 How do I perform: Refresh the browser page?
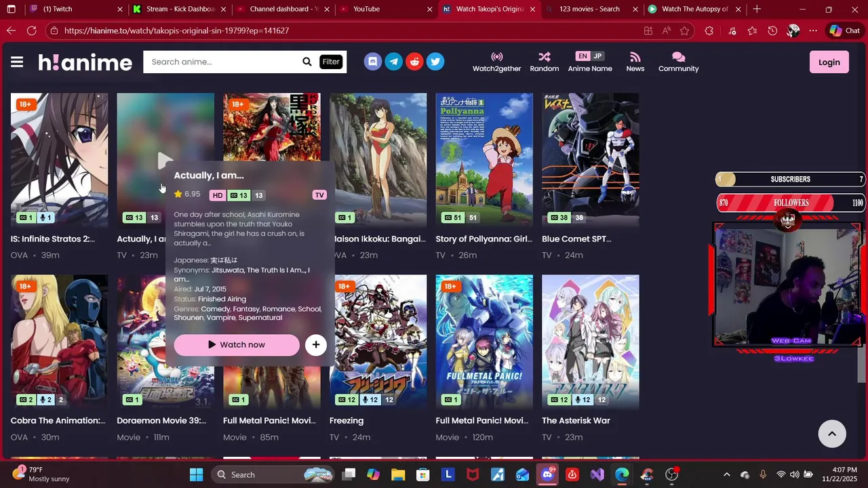[31, 30]
